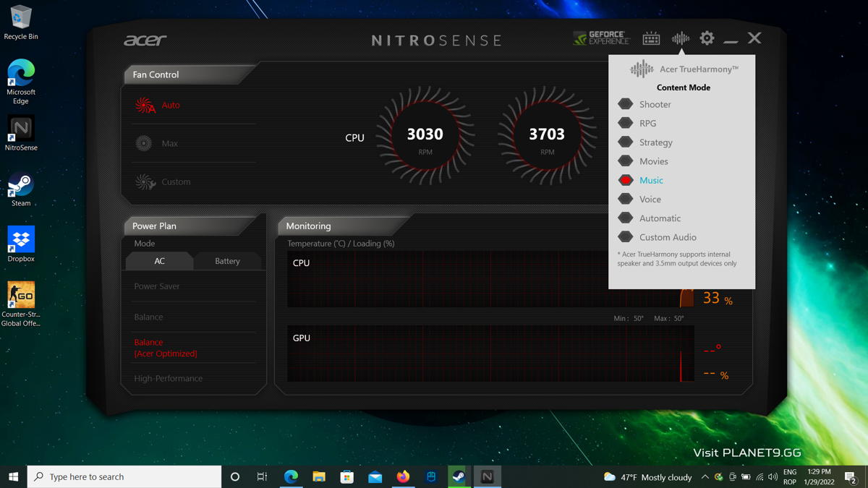Select Shooter content mode

click(645, 104)
